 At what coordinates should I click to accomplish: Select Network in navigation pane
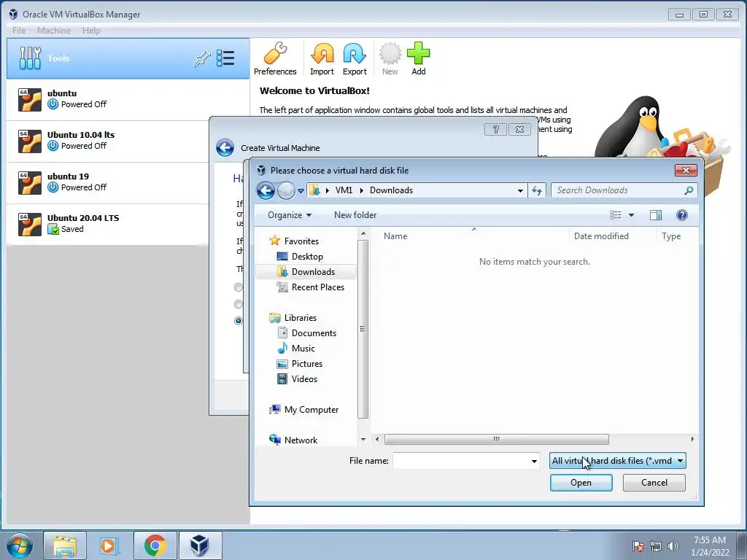(301, 440)
